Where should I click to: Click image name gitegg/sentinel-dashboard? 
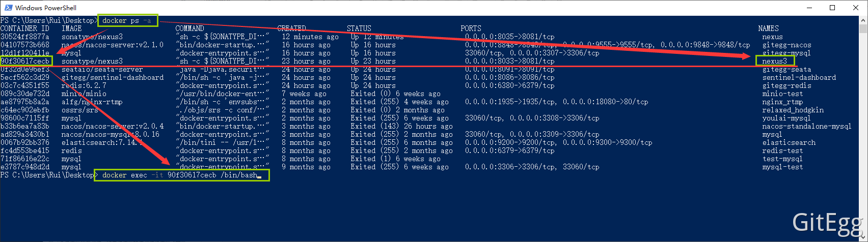click(113, 77)
